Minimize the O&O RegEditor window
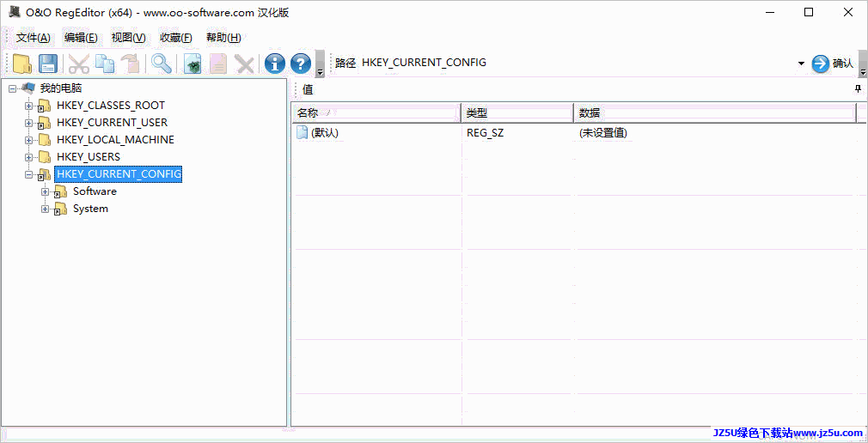Screen dimensions: 868x443 click(x=769, y=13)
